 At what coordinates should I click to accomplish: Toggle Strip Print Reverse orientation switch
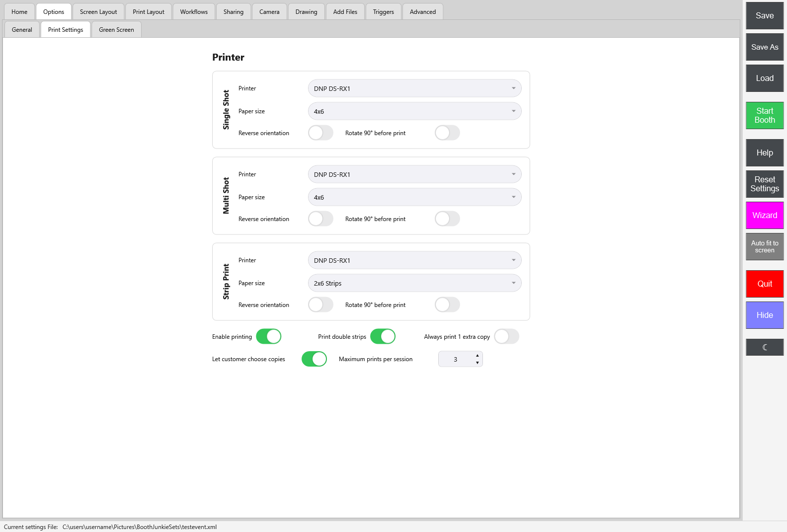pyautogui.click(x=321, y=304)
